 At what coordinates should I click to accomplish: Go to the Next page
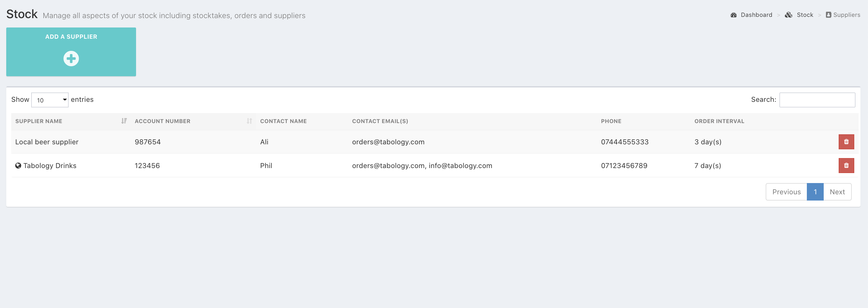[x=837, y=191]
